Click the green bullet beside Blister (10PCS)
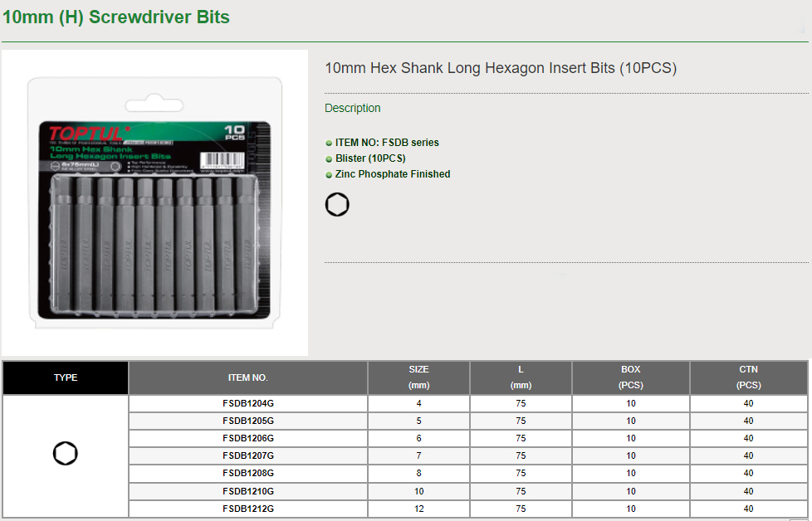Viewport: 812px width, 521px height. 329,158
